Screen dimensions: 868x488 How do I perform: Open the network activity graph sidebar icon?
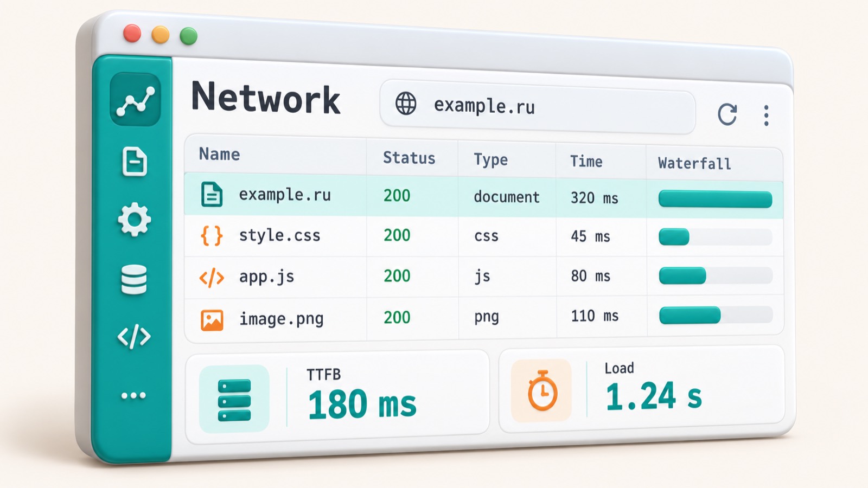pyautogui.click(x=135, y=100)
